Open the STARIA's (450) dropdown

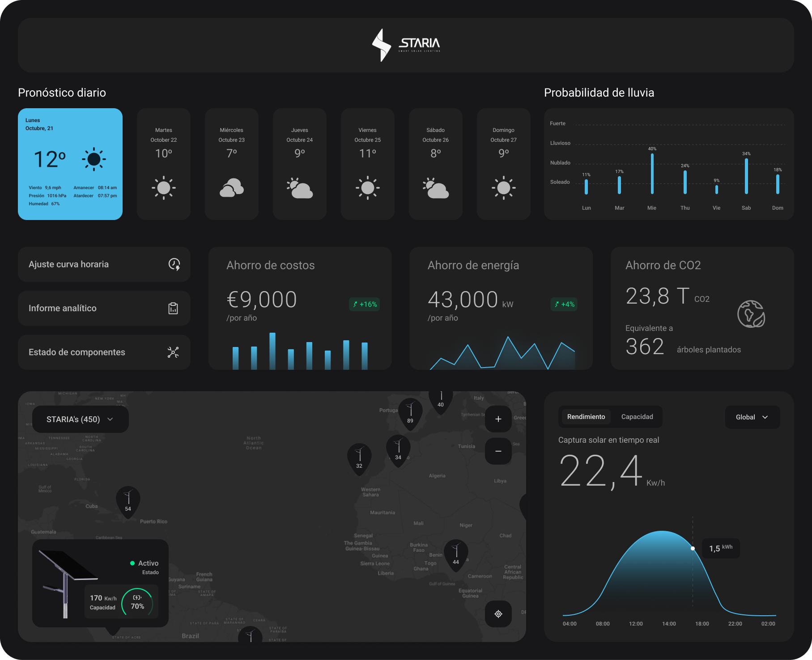coord(80,419)
